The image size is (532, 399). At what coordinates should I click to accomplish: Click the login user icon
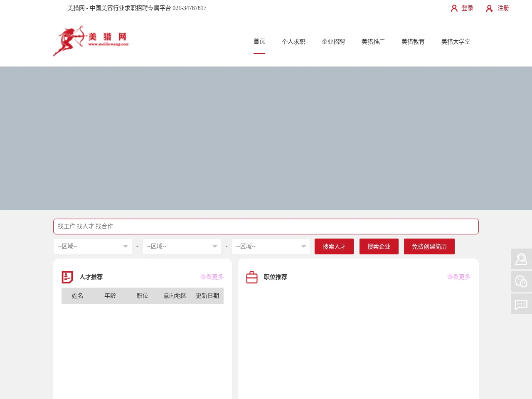click(x=454, y=8)
